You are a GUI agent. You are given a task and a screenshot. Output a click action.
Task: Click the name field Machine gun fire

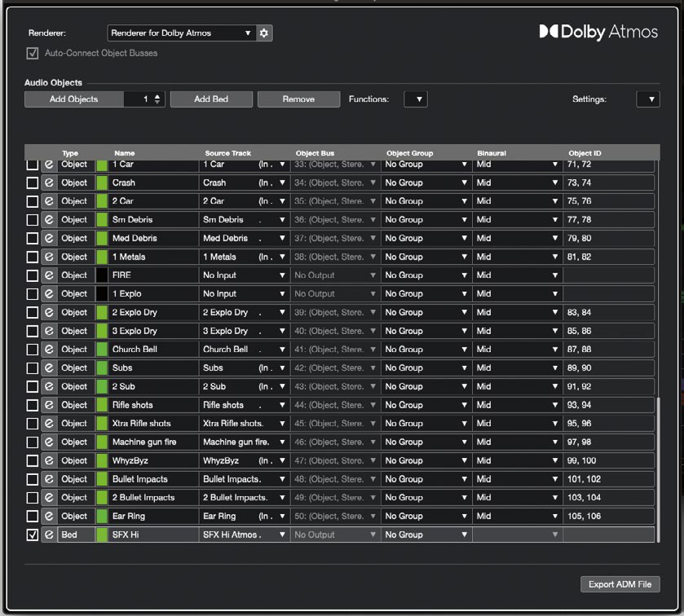click(x=153, y=442)
